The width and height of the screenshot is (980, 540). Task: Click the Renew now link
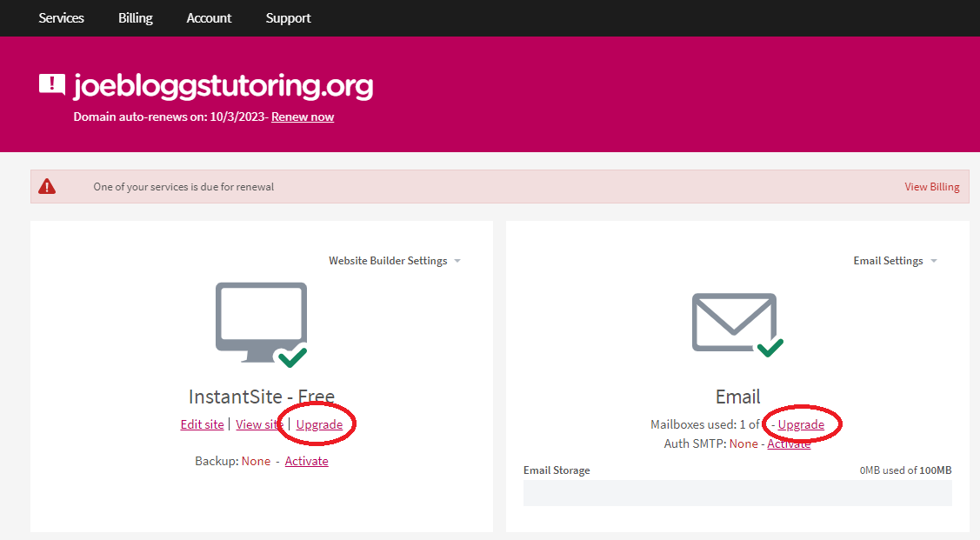tap(303, 116)
